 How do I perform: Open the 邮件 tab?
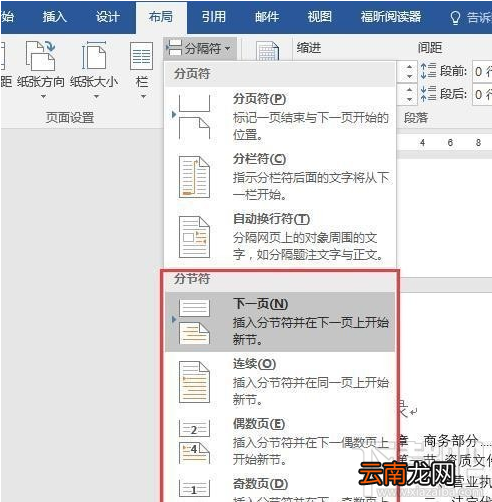(x=267, y=17)
